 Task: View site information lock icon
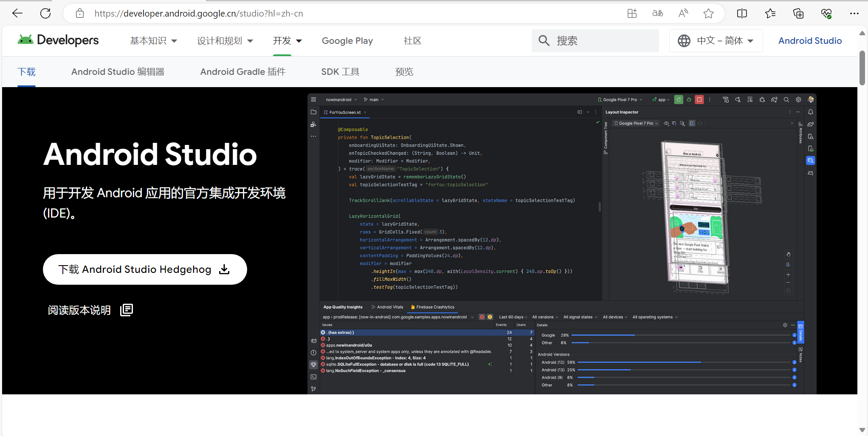coord(80,14)
